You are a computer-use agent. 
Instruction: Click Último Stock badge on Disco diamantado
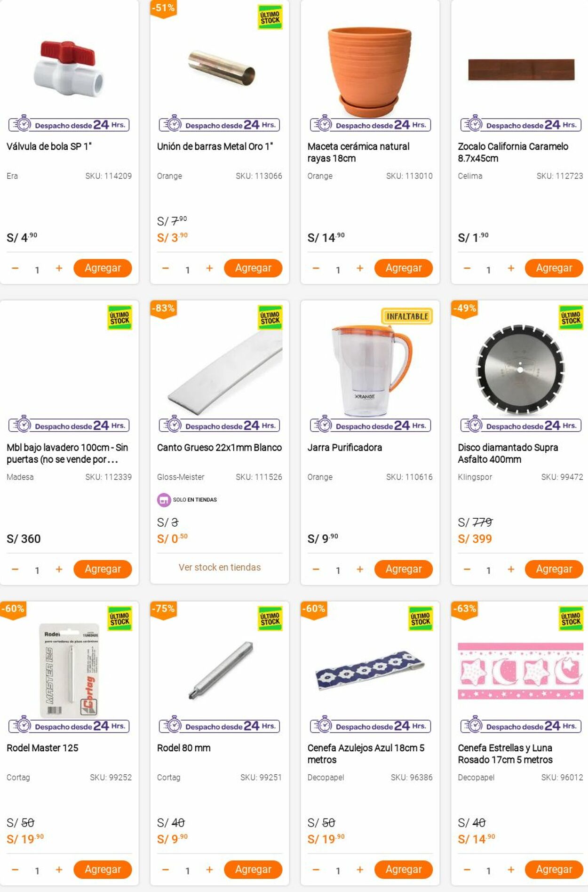[571, 318]
